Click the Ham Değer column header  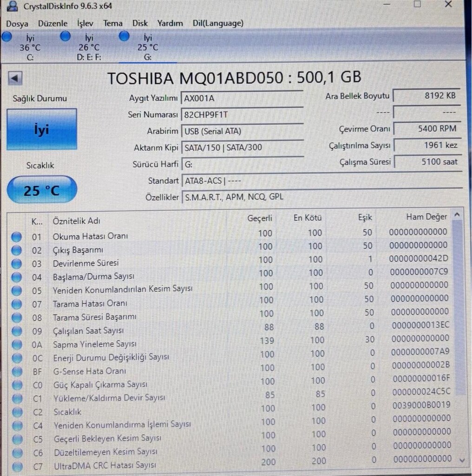click(426, 217)
